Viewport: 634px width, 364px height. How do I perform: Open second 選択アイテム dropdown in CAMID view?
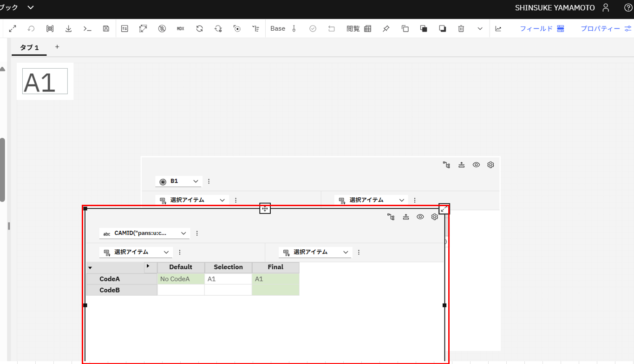(315, 252)
